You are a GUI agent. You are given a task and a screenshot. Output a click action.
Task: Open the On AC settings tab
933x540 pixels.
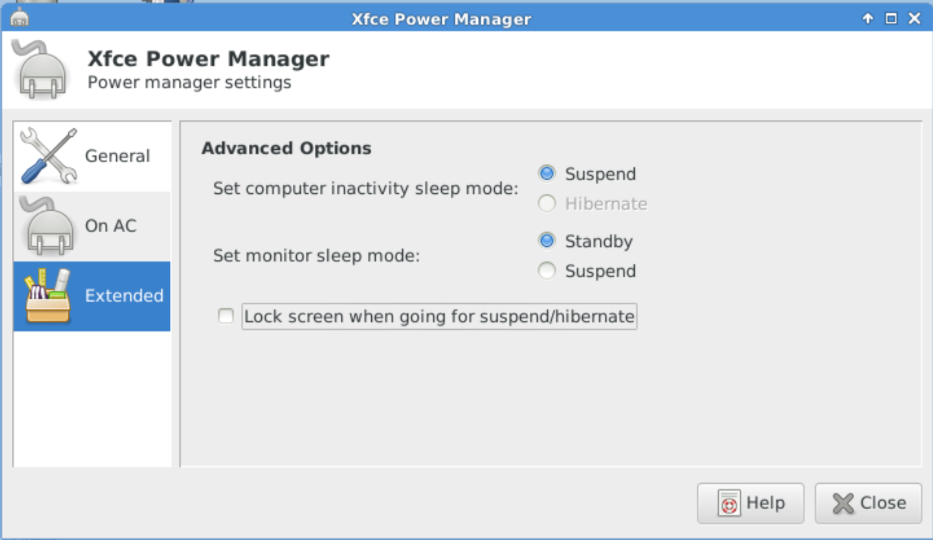coord(110,226)
